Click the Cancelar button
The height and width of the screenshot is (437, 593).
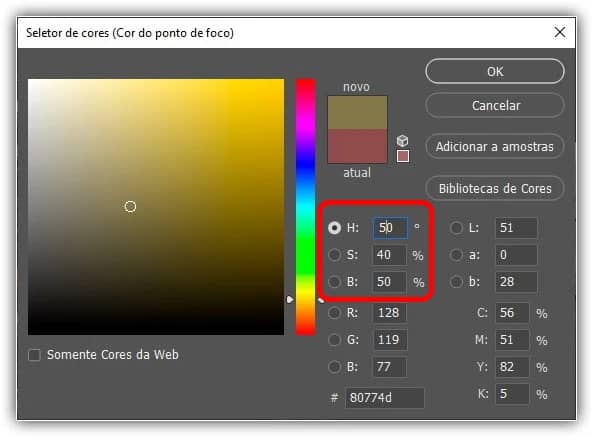click(495, 105)
